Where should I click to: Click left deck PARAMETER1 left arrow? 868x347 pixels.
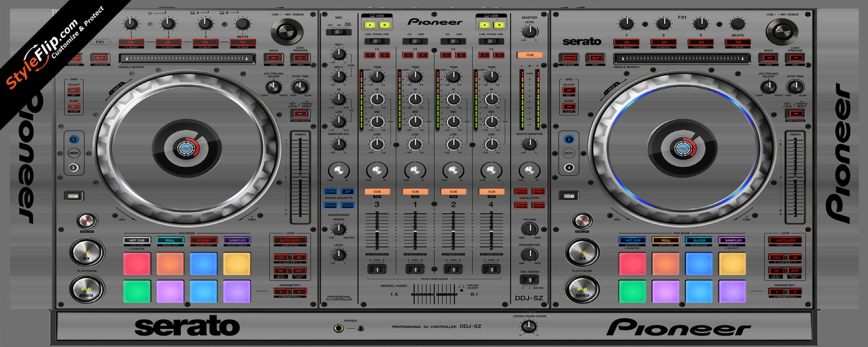[281, 292]
